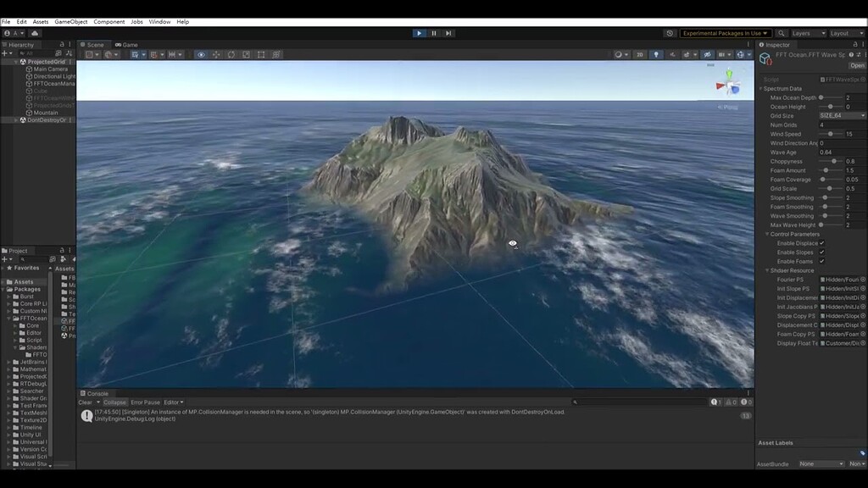Select the Rect Transform tool

(262, 54)
